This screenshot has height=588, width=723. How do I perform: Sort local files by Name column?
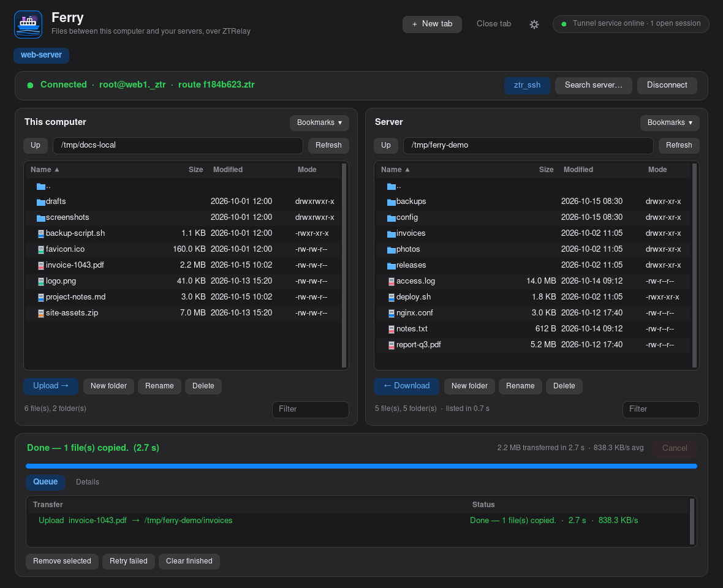(45, 170)
